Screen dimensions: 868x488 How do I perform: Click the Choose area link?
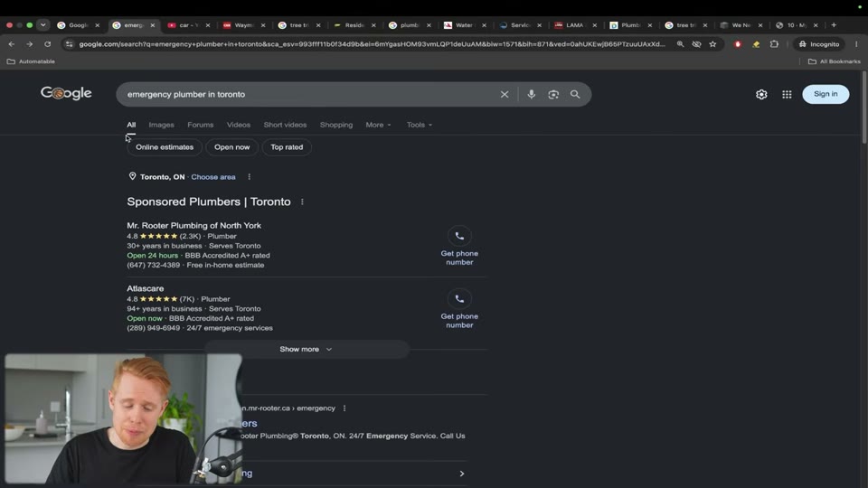point(213,177)
